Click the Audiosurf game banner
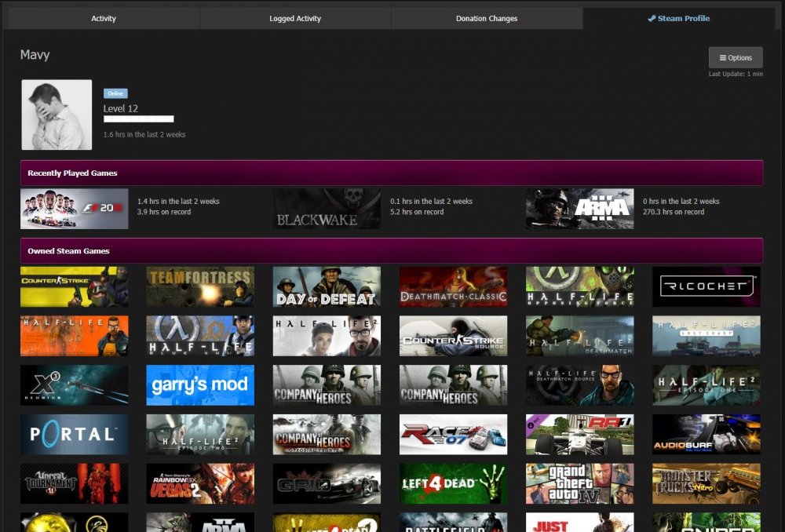The width and height of the screenshot is (785, 532). 706,434
